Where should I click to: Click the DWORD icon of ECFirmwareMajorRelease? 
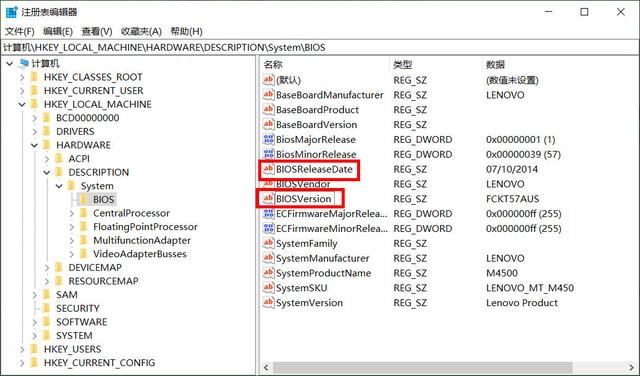[268, 214]
